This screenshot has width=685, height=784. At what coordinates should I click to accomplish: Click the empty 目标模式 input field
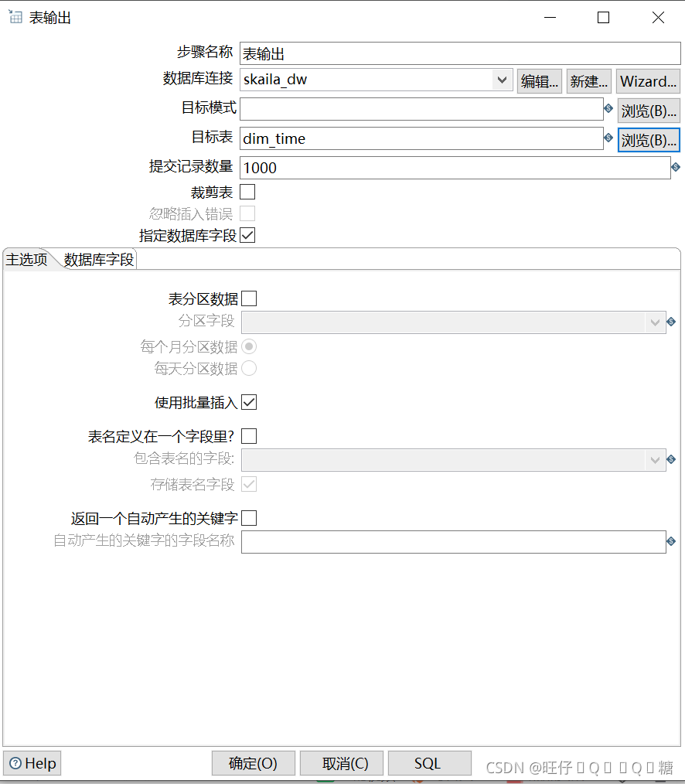click(421, 109)
